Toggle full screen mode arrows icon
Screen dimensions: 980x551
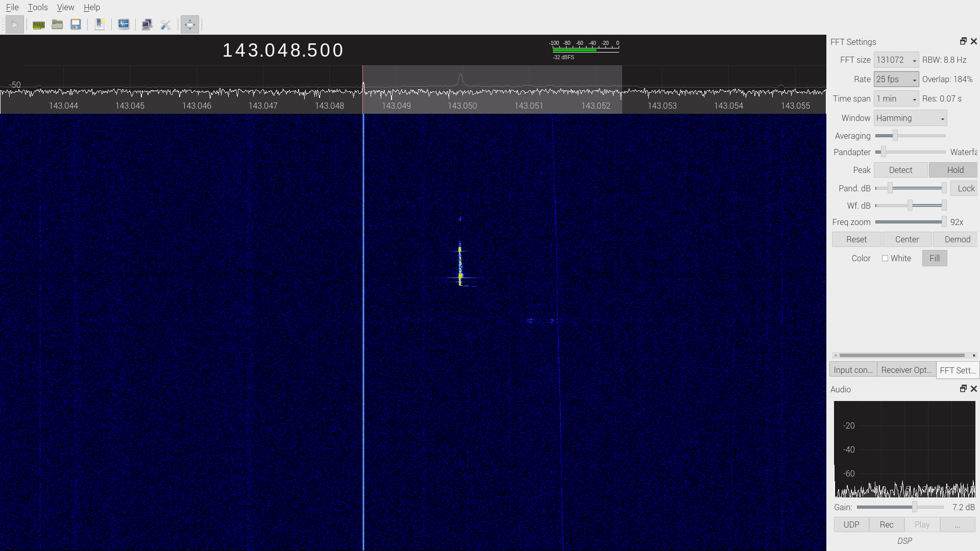point(189,24)
